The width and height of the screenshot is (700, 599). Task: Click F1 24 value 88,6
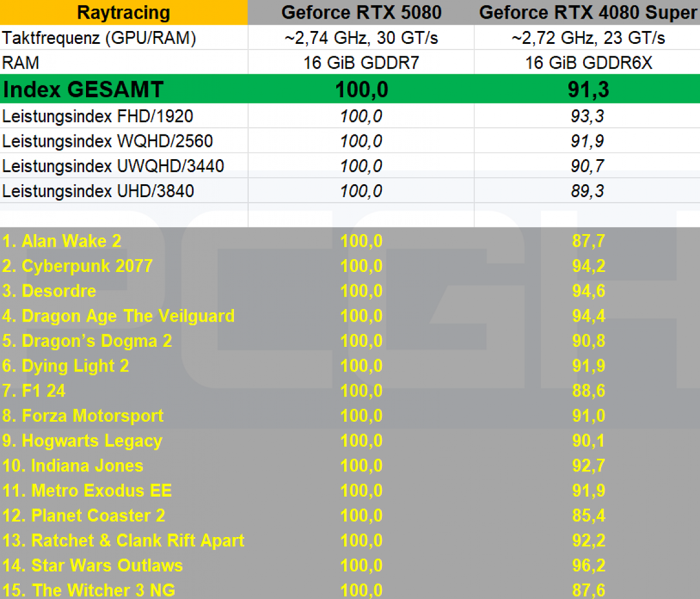coord(588,391)
